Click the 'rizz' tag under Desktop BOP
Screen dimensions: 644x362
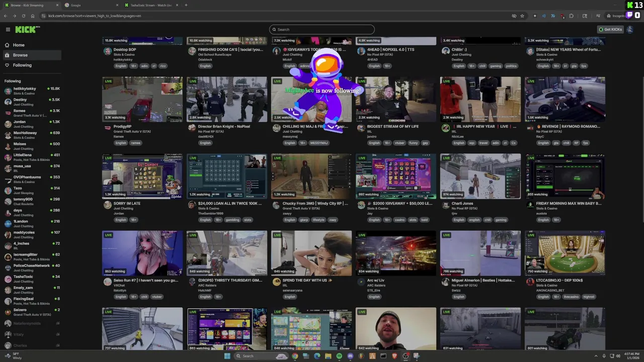[163, 66]
